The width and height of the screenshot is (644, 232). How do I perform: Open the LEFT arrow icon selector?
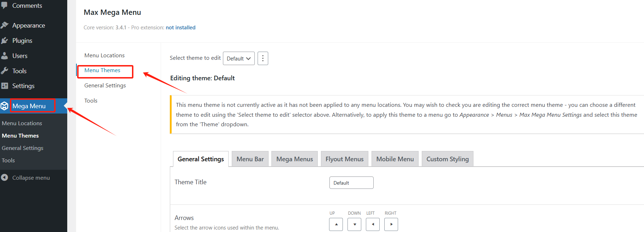373,224
